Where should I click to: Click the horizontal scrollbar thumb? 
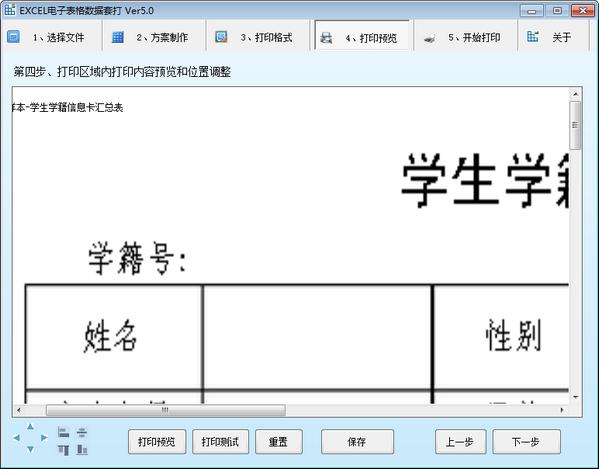pyautogui.click(x=165, y=410)
